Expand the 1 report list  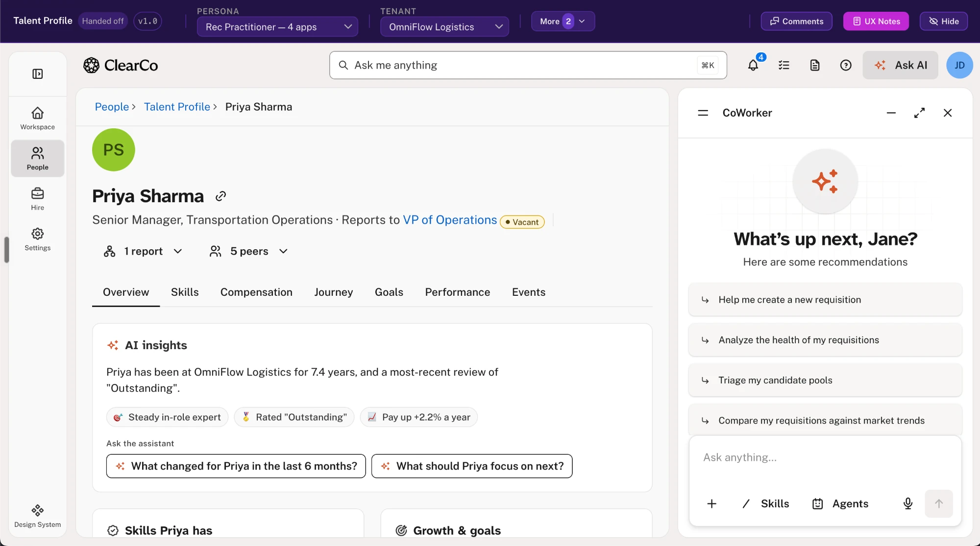pos(143,251)
